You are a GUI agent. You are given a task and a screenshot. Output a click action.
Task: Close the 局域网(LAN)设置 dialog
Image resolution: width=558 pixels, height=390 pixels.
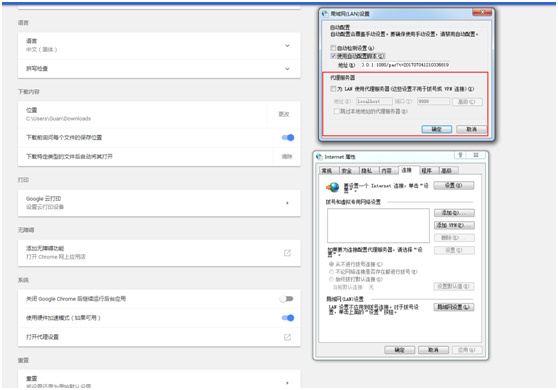482,12
